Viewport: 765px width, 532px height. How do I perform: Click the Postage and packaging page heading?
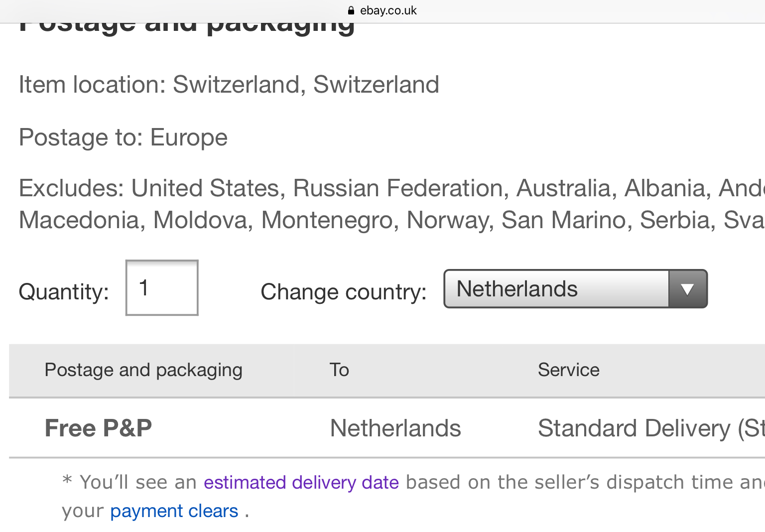pyautogui.click(x=187, y=24)
